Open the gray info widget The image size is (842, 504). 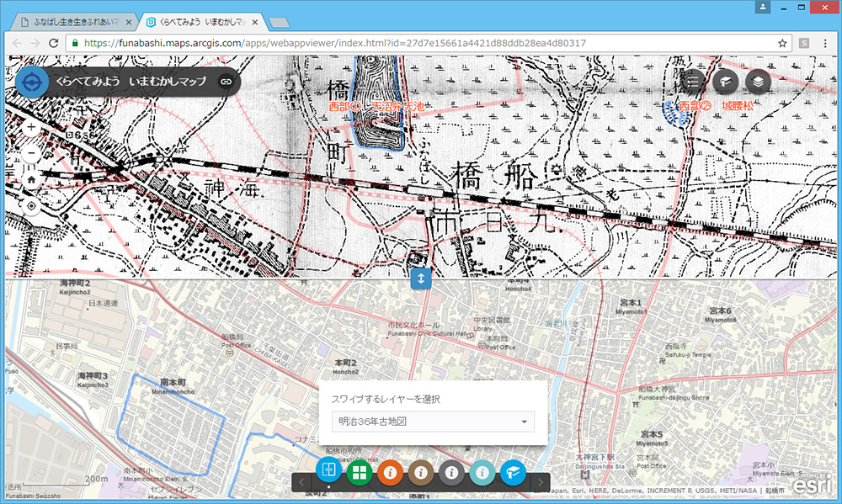pos(451,472)
